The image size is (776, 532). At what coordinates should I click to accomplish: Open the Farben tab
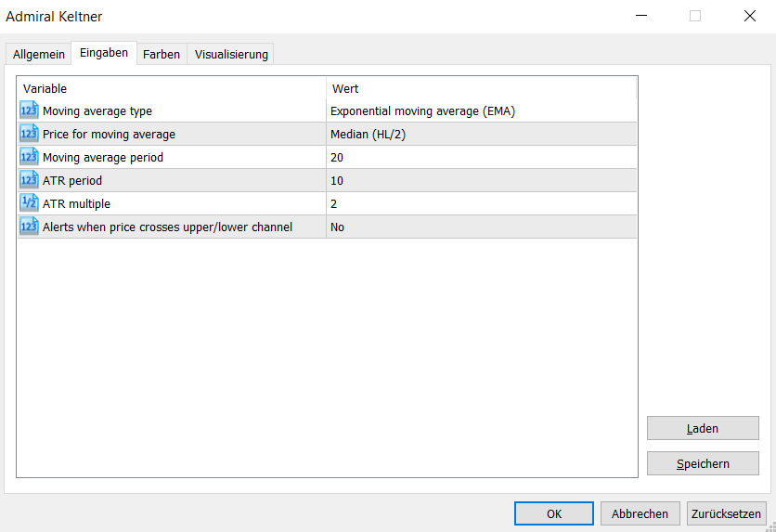coord(162,54)
